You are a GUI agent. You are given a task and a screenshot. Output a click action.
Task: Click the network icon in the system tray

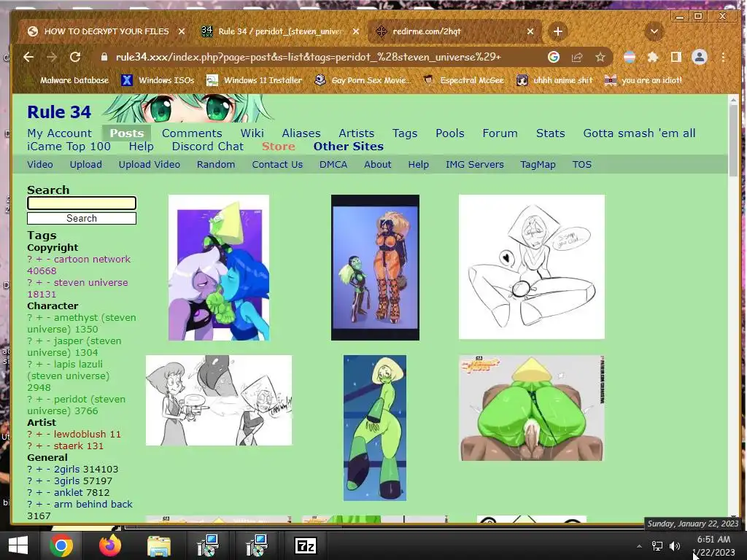[x=657, y=545]
